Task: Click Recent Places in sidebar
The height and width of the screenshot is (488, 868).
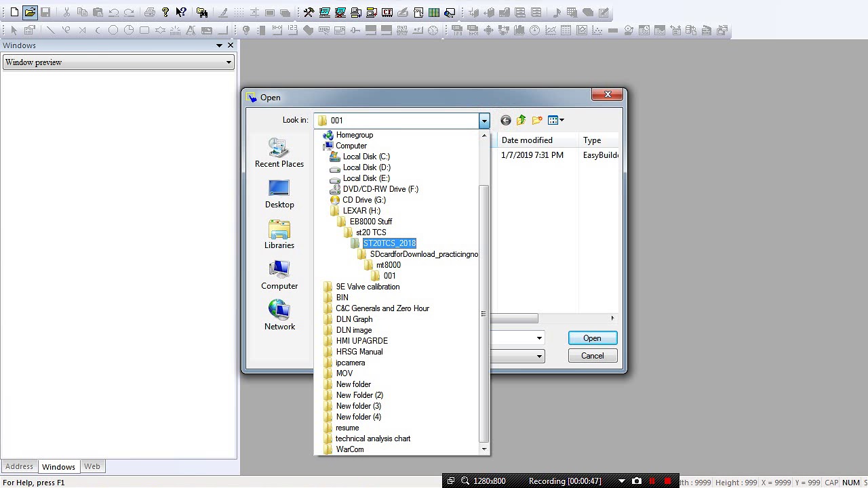Action: (x=279, y=153)
